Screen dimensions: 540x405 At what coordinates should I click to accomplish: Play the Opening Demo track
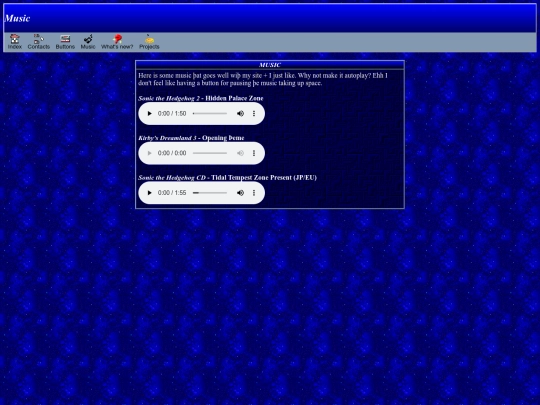(149, 153)
